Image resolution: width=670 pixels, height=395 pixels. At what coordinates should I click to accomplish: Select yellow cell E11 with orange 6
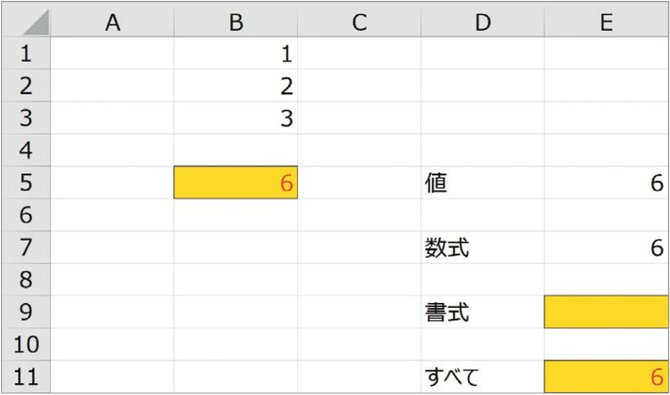pyautogui.click(x=606, y=377)
